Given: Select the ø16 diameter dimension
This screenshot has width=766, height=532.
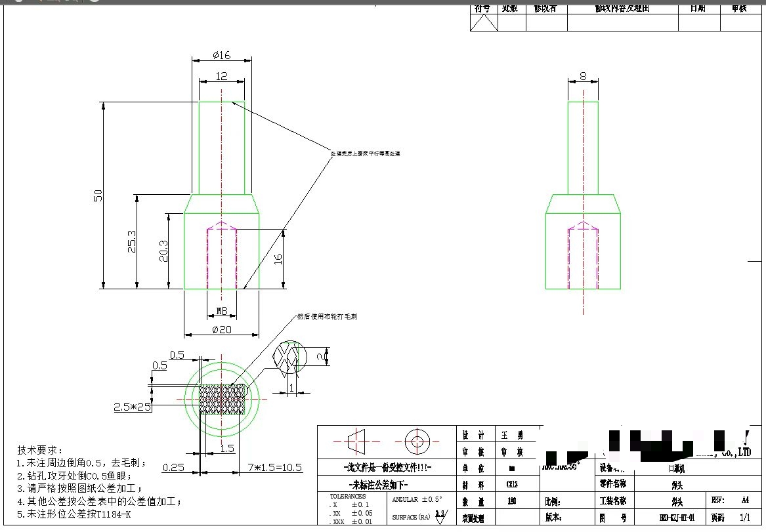Looking at the screenshot, I should click(x=221, y=54).
